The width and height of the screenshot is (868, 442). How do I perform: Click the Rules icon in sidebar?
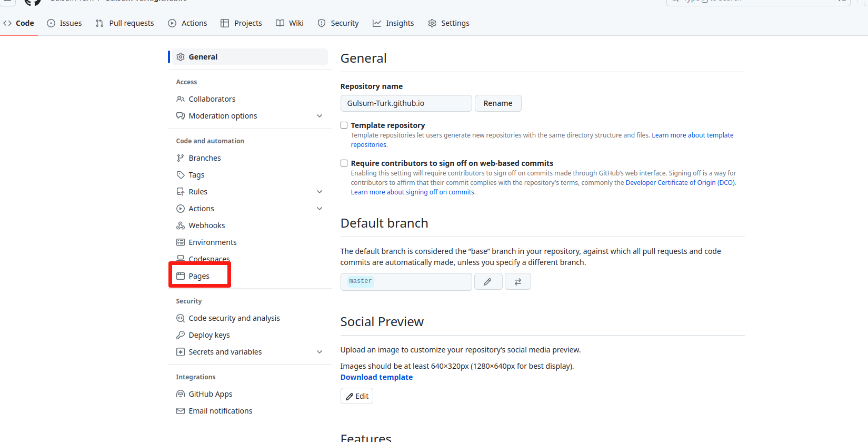point(181,192)
